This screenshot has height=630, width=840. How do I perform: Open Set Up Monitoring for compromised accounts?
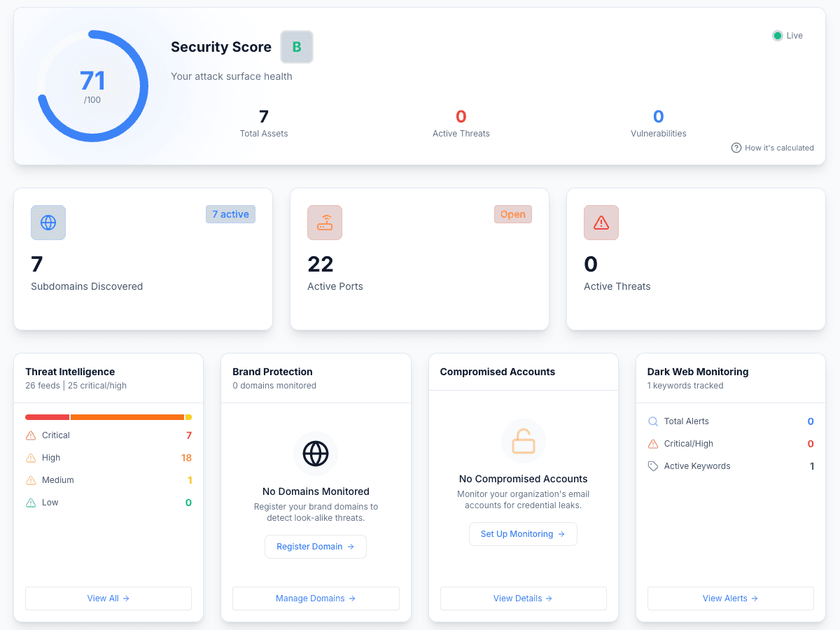[x=523, y=533]
